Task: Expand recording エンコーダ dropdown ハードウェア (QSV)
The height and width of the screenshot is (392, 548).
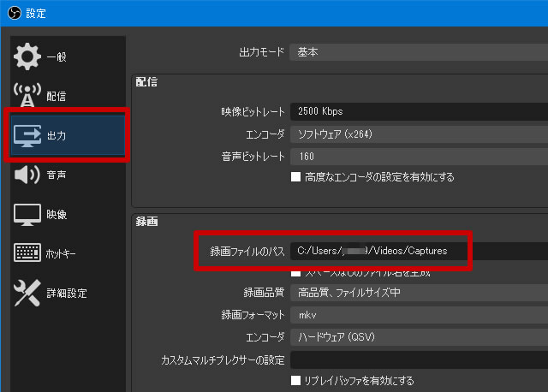Action: click(418, 337)
